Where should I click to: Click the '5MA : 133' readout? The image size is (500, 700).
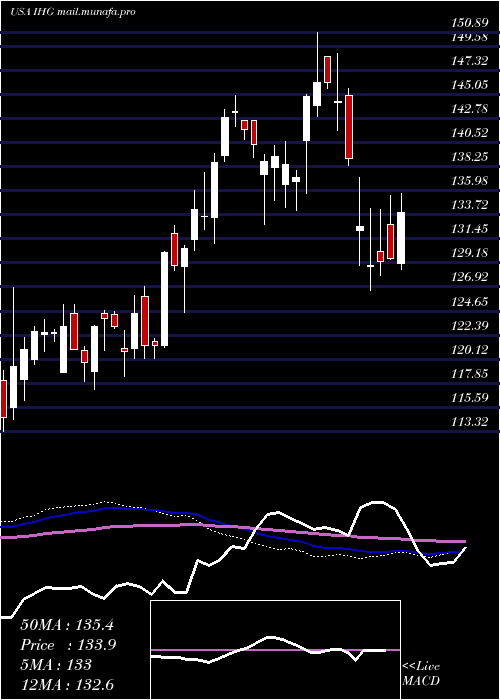click(x=56, y=665)
